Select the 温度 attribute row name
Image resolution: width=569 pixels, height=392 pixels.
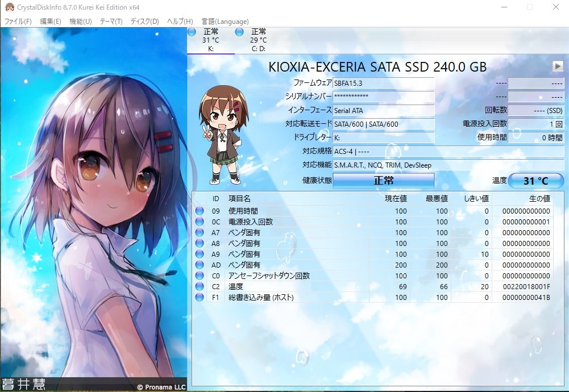click(x=235, y=287)
